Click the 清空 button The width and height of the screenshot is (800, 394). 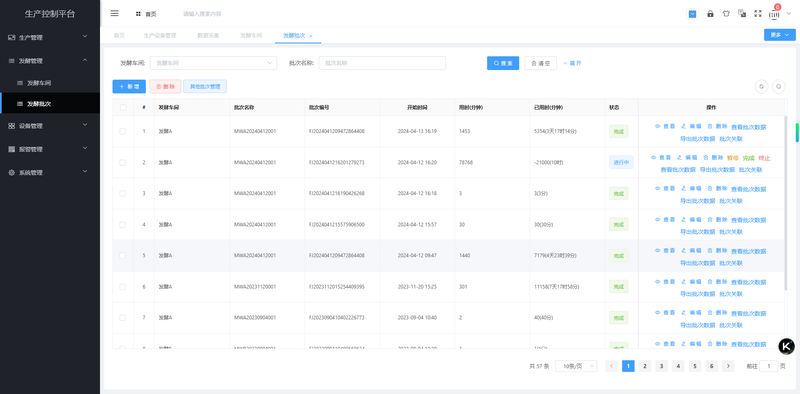click(x=540, y=63)
